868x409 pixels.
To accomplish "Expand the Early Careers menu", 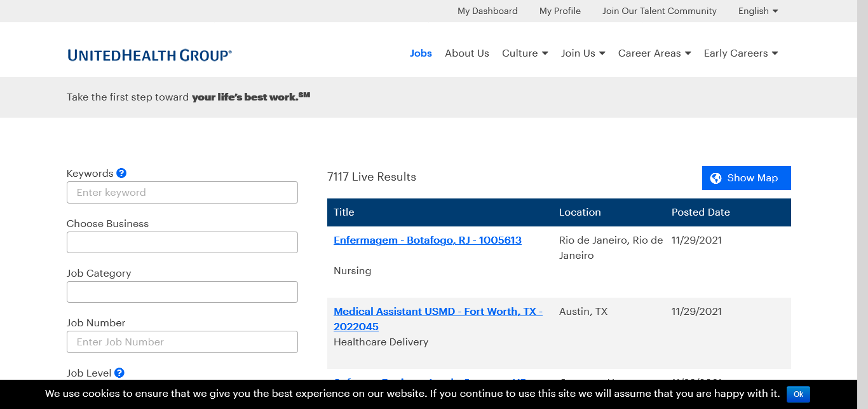I will (x=740, y=53).
